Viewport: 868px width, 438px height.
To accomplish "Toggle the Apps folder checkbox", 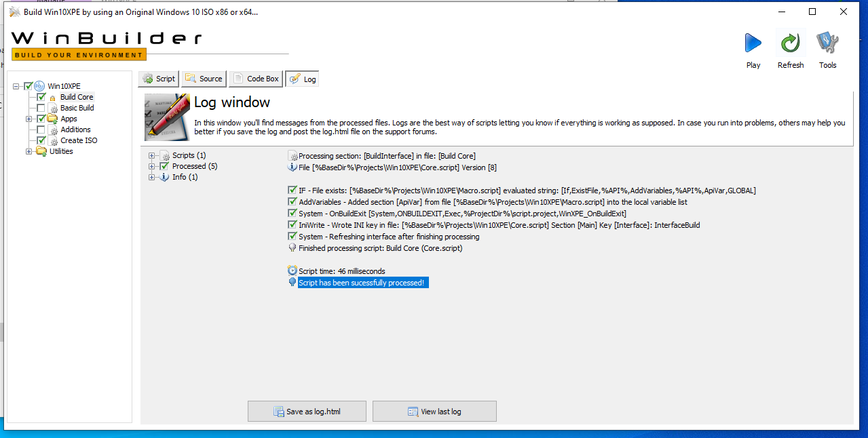I will tap(41, 119).
